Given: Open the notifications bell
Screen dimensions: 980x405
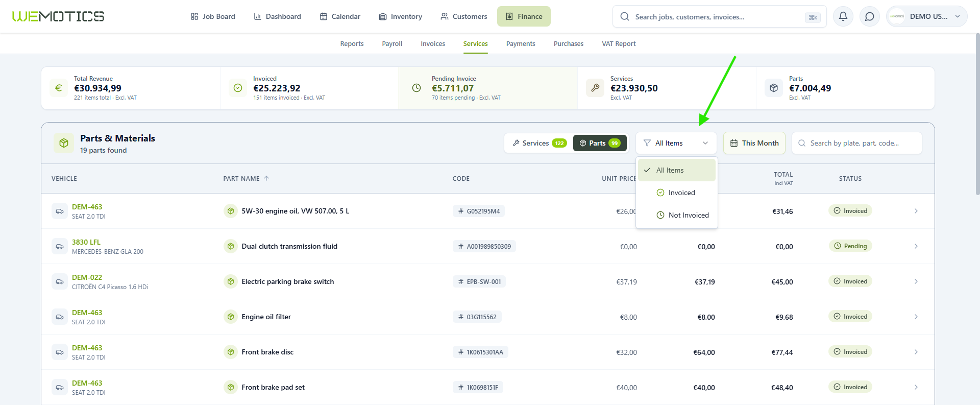Looking at the screenshot, I should click(843, 16).
